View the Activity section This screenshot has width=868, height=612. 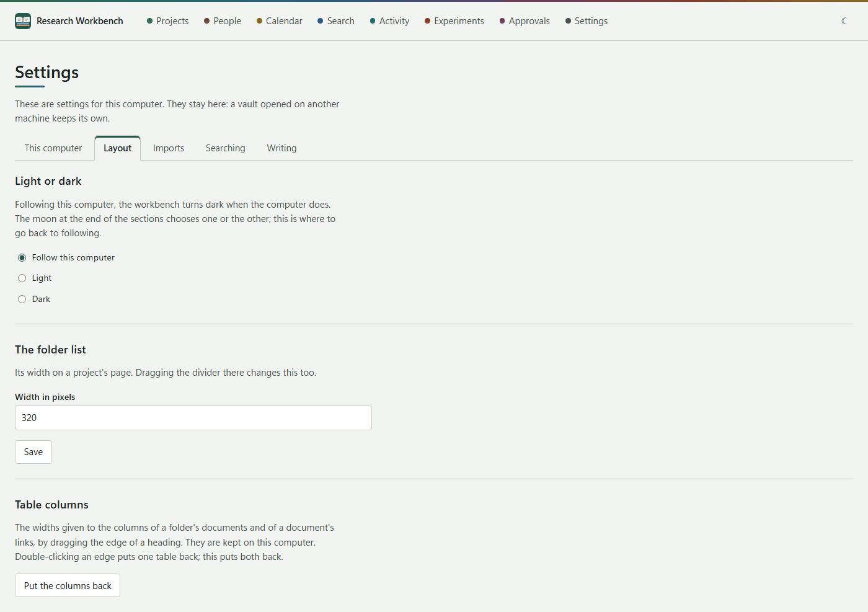[x=390, y=21]
